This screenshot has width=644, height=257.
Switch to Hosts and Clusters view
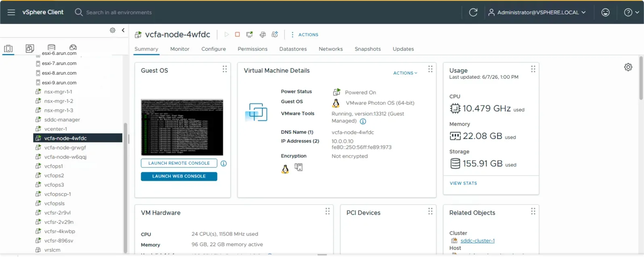pos(8,48)
